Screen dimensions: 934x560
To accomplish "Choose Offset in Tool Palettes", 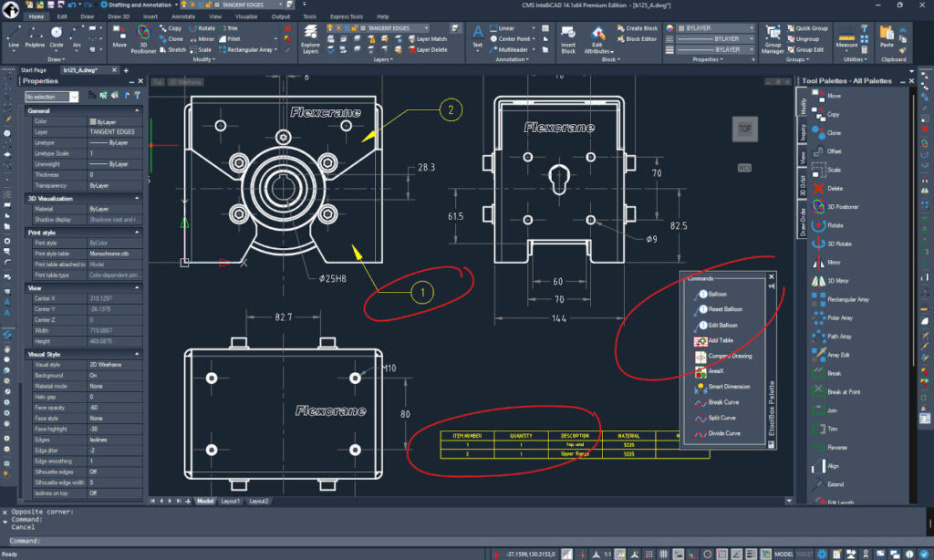I will pos(826,151).
